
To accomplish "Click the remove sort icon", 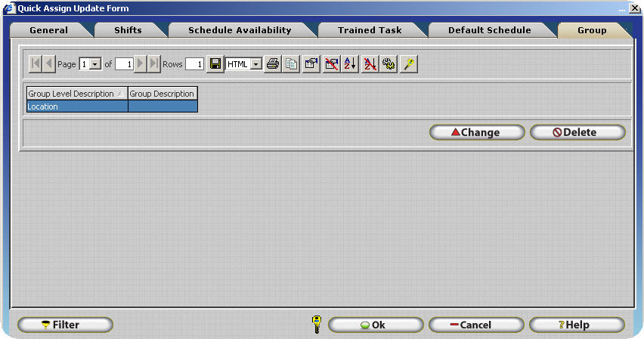I will click(370, 64).
